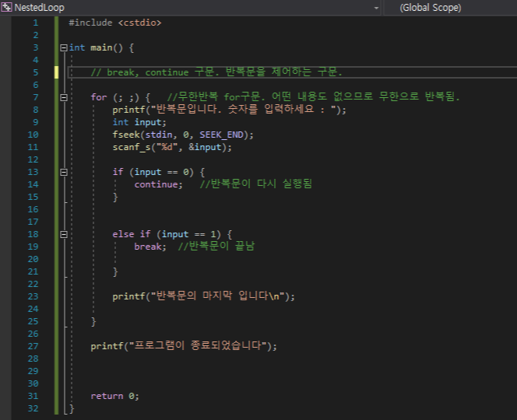Click the NestedLoop project icon
Image resolution: width=517 pixels, height=420 pixels.
(6, 7)
